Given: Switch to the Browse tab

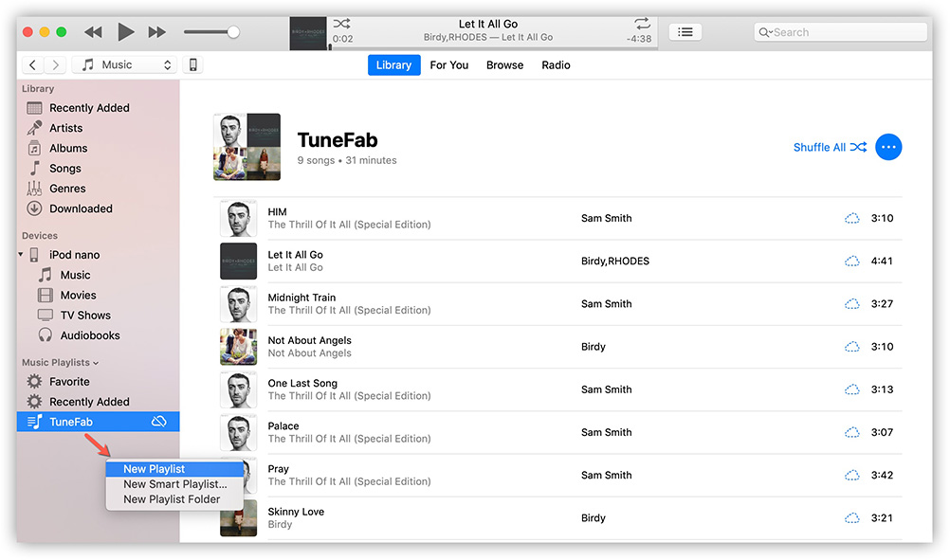Looking at the screenshot, I should point(504,65).
